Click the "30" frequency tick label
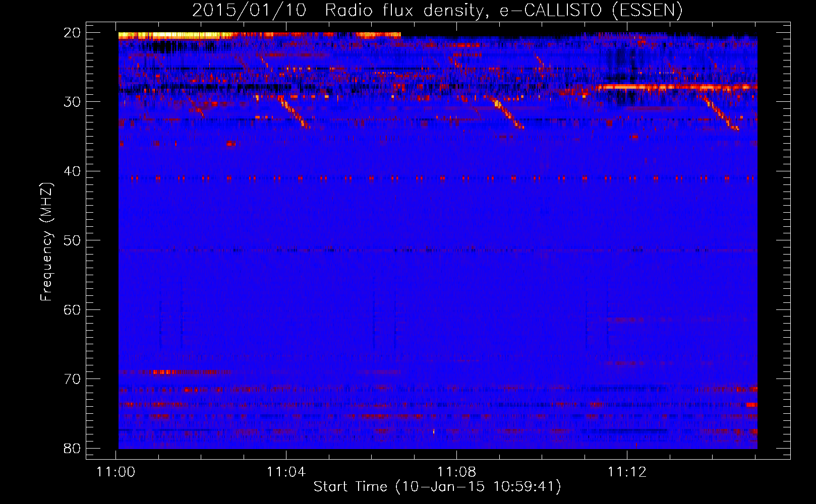816x504 pixels. point(72,102)
